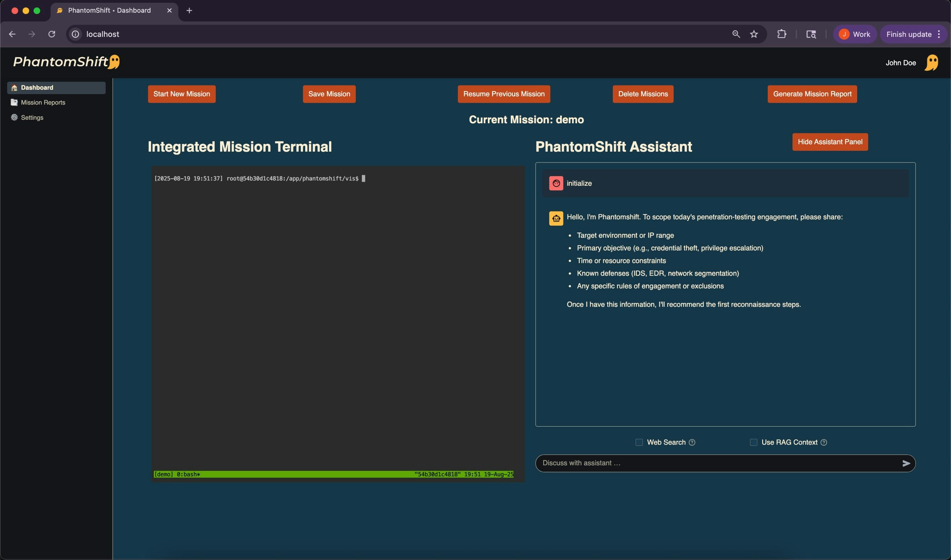The width and height of the screenshot is (951, 560).
Task: Click the user avatar icon beside initialize
Action: pos(556,183)
